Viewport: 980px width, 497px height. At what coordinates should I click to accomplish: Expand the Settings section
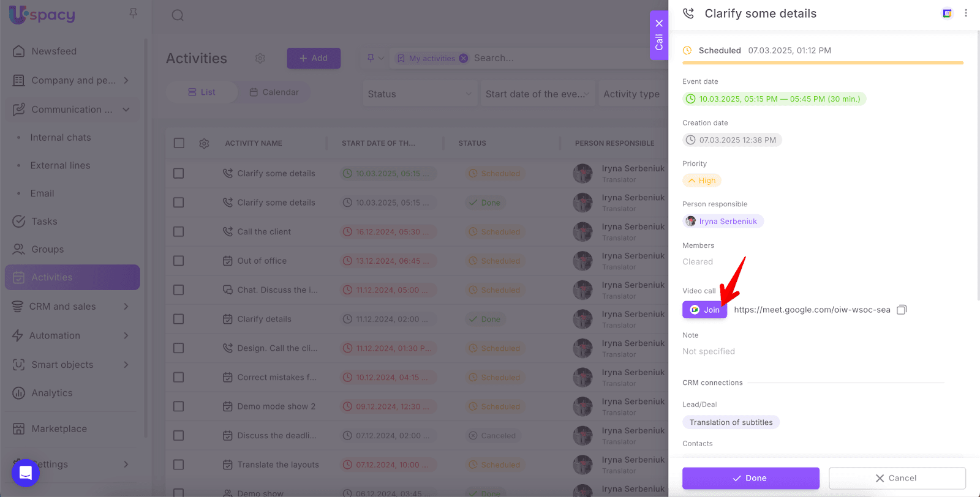click(x=126, y=464)
